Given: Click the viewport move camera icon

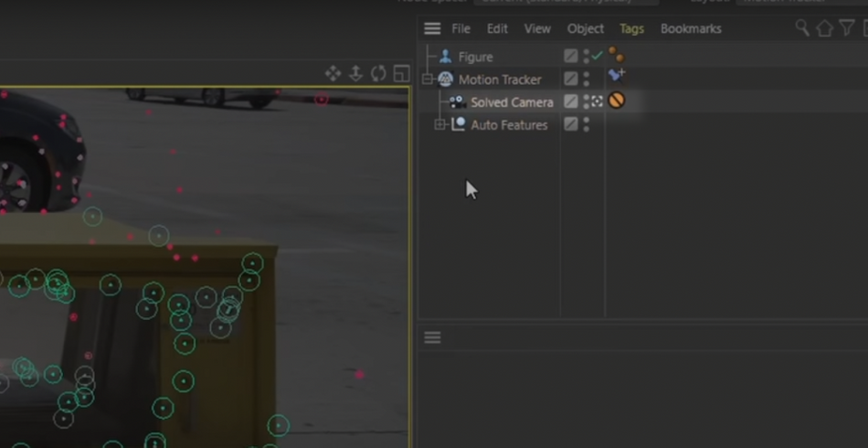Looking at the screenshot, I should [333, 73].
